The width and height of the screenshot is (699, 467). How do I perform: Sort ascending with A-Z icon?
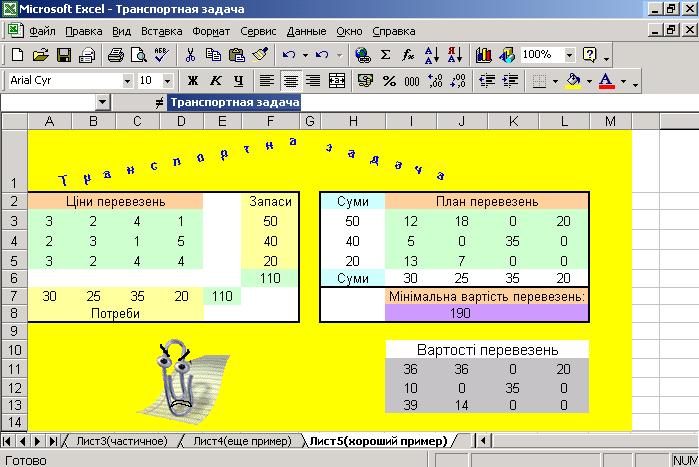431,55
